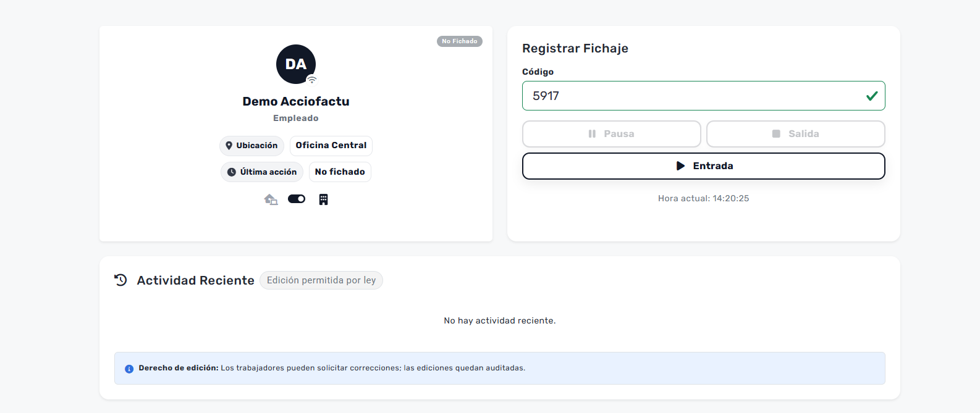Click the DA profile avatar

coord(295,64)
